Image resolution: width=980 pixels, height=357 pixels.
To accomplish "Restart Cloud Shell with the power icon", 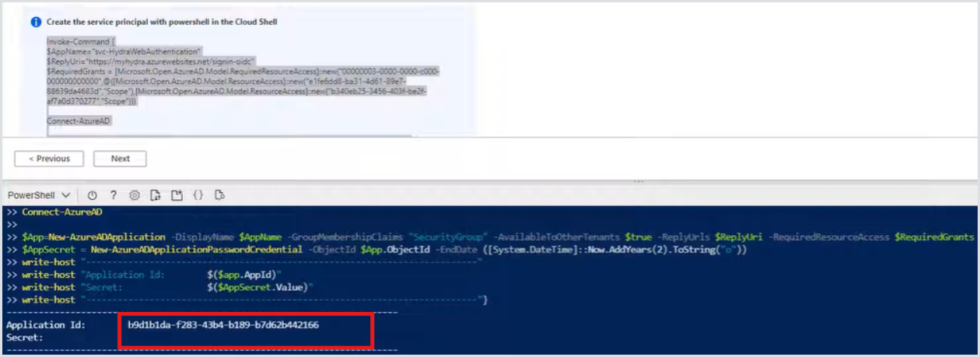I will 92,195.
